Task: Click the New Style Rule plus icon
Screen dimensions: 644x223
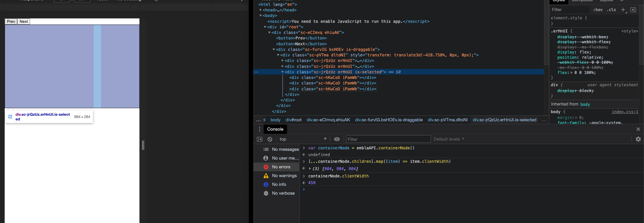Action: 623,10
